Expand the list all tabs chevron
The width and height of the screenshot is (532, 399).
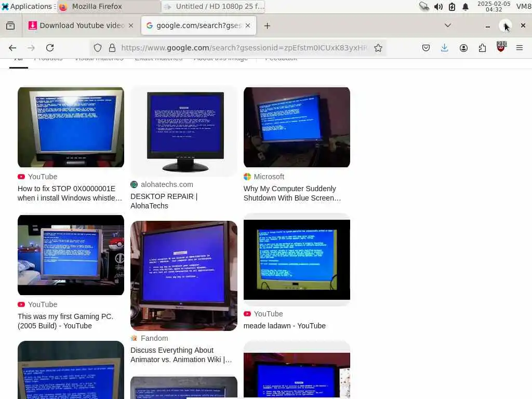tap(448, 25)
